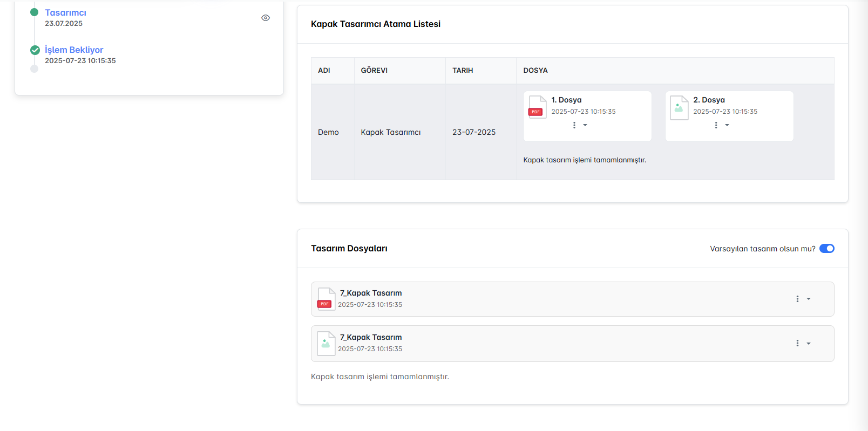Open the Tasarımcı timeline link
The width and height of the screenshot is (868, 431).
(x=65, y=12)
